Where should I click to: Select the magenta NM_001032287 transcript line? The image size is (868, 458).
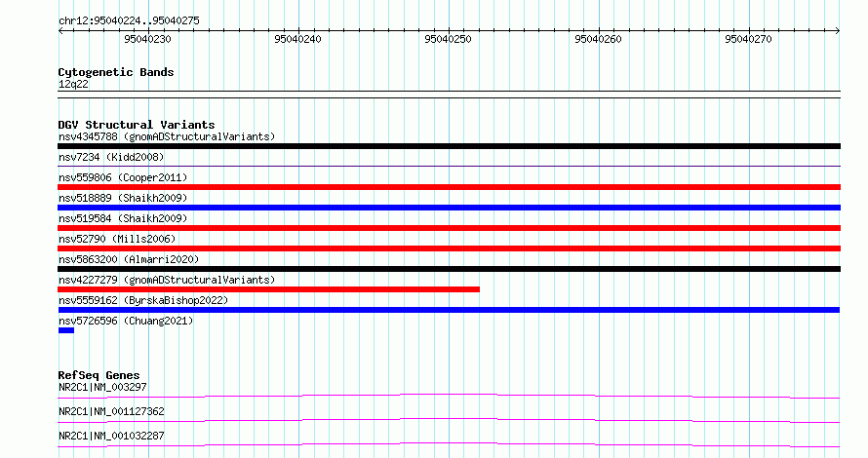[449, 444]
